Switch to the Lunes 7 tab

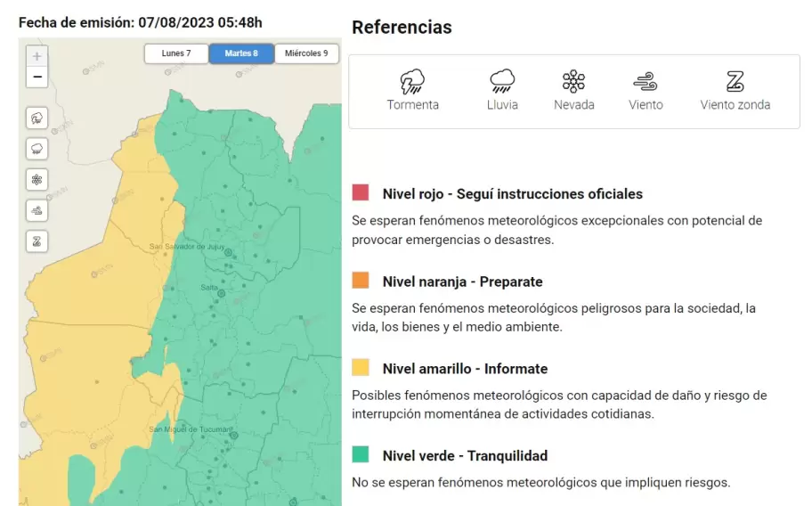[x=176, y=53]
